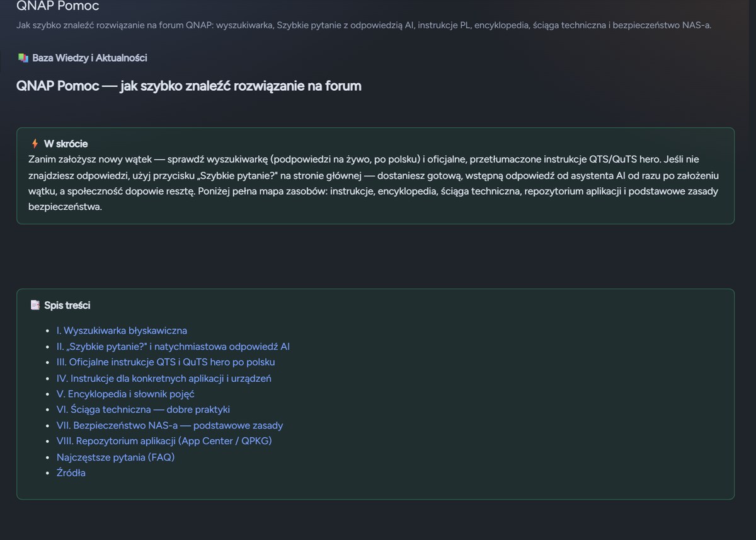
Task: Open V. Encyklopedia i słownik pojęć
Action: (125, 394)
